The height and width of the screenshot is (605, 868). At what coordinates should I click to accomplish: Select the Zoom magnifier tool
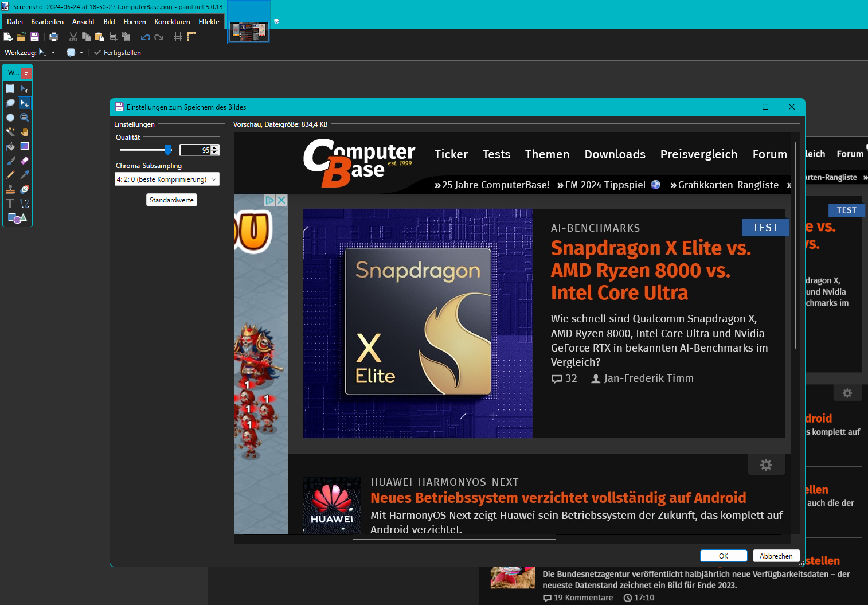click(x=25, y=117)
